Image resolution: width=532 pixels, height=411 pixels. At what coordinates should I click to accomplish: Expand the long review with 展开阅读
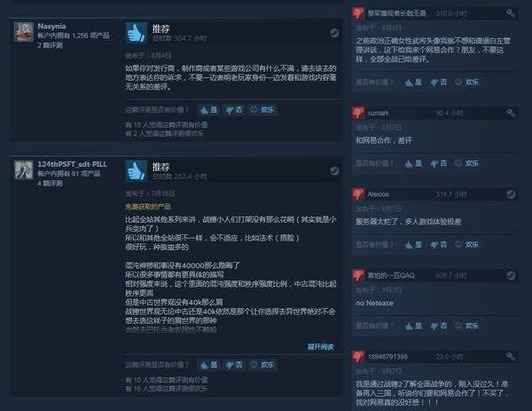point(320,347)
